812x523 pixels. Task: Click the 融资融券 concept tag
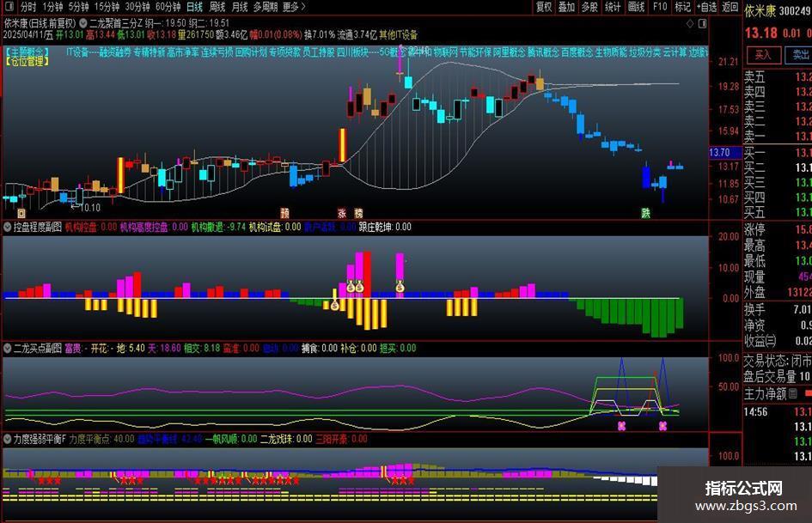(115, 52)
